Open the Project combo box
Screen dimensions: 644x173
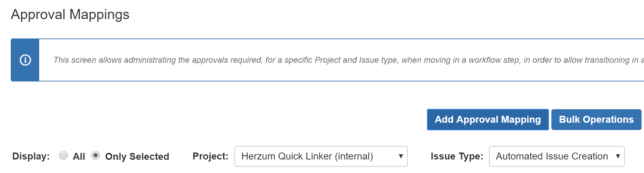[x=321, y=156]
